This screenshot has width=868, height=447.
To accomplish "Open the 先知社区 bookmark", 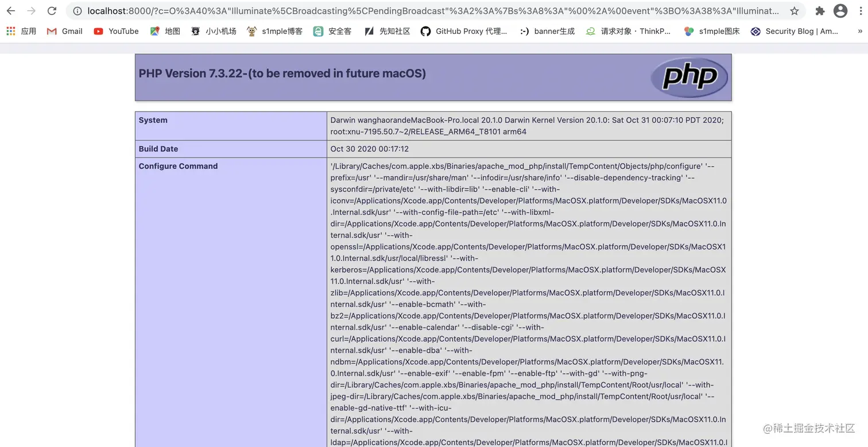I will click(387, 31).
